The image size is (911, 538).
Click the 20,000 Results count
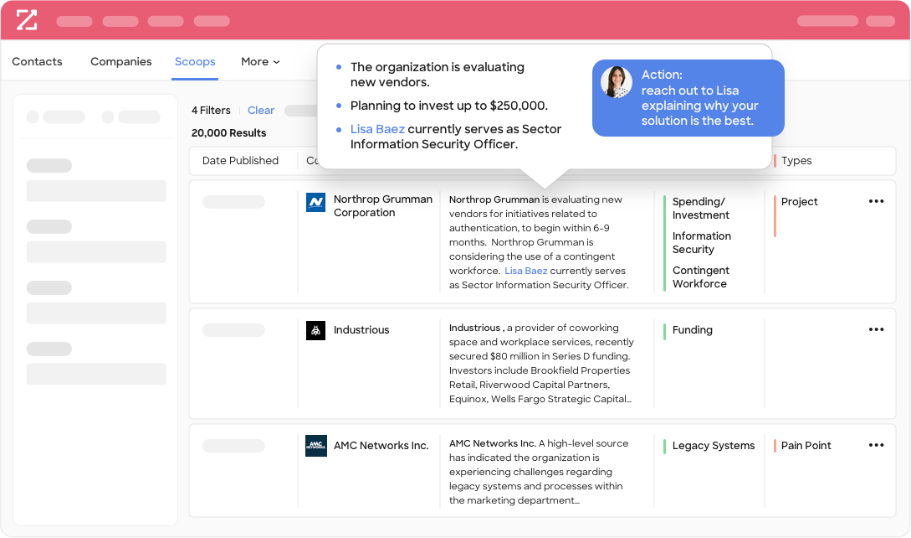(x=229, y=133)
